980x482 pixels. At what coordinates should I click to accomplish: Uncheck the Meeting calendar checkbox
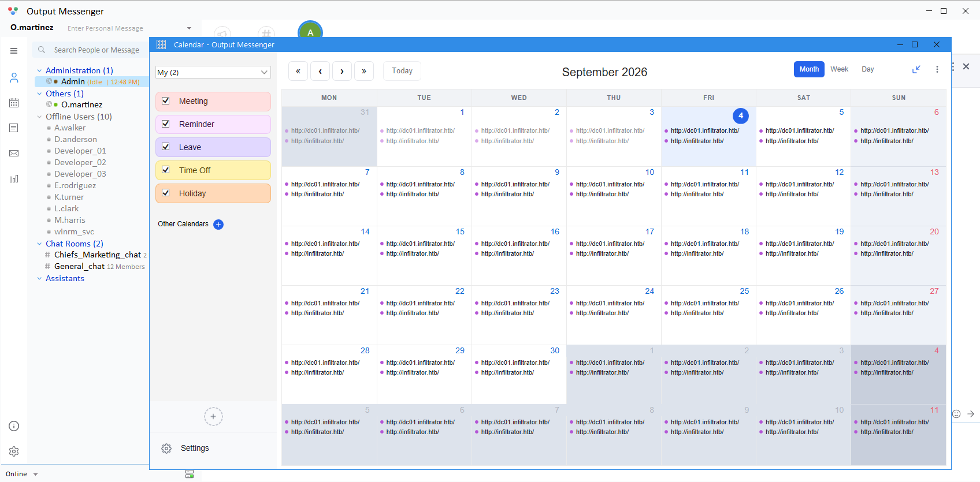click(x=166, y=101)
